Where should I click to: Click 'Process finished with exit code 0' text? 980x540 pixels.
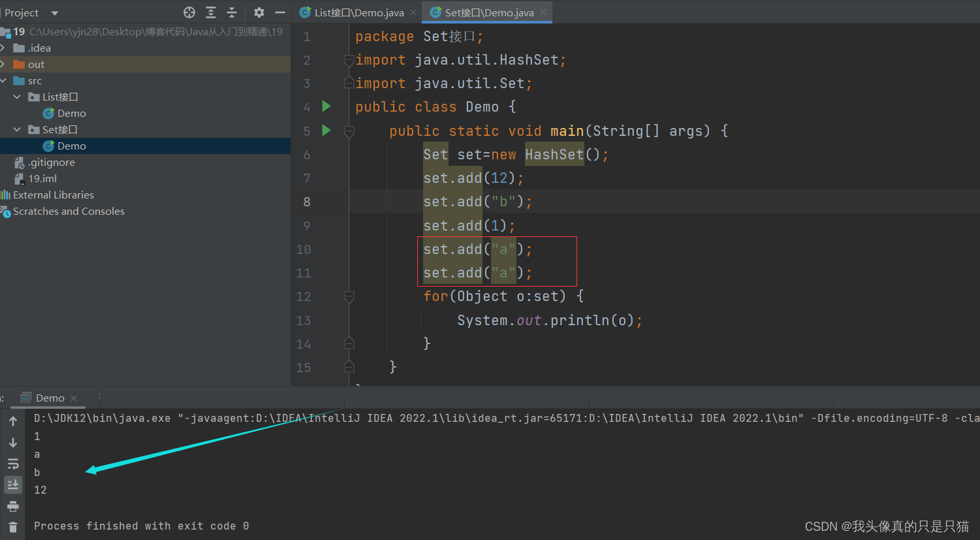(x=141, y=526)
